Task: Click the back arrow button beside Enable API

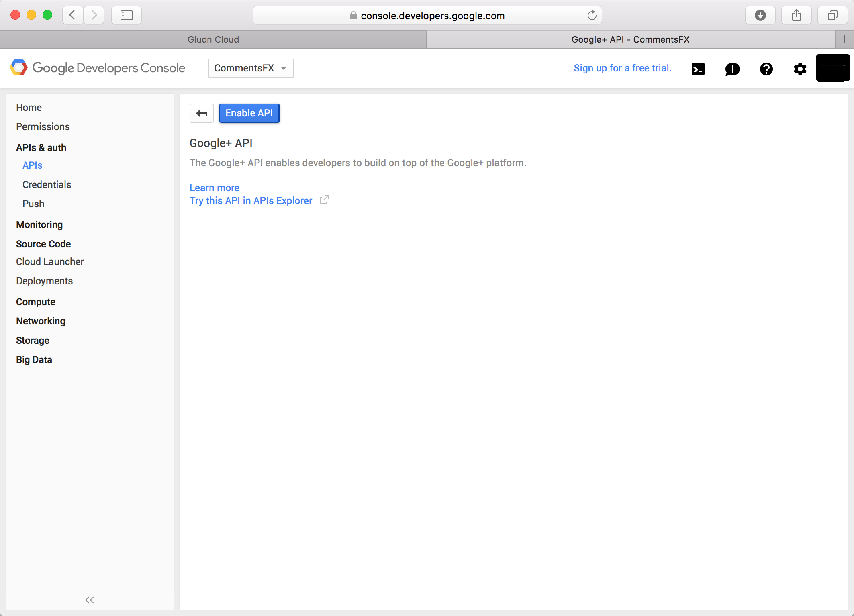Action: 202,113
